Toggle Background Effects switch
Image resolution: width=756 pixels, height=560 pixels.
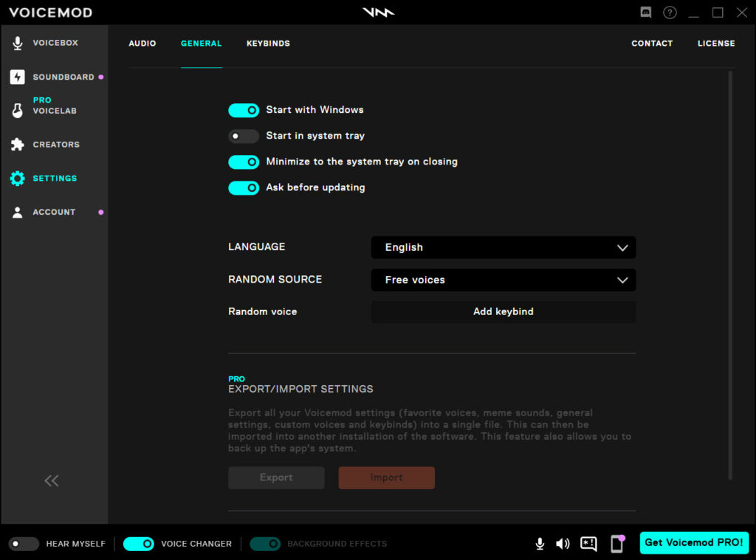pyautogui.click(x=265, y=544)
